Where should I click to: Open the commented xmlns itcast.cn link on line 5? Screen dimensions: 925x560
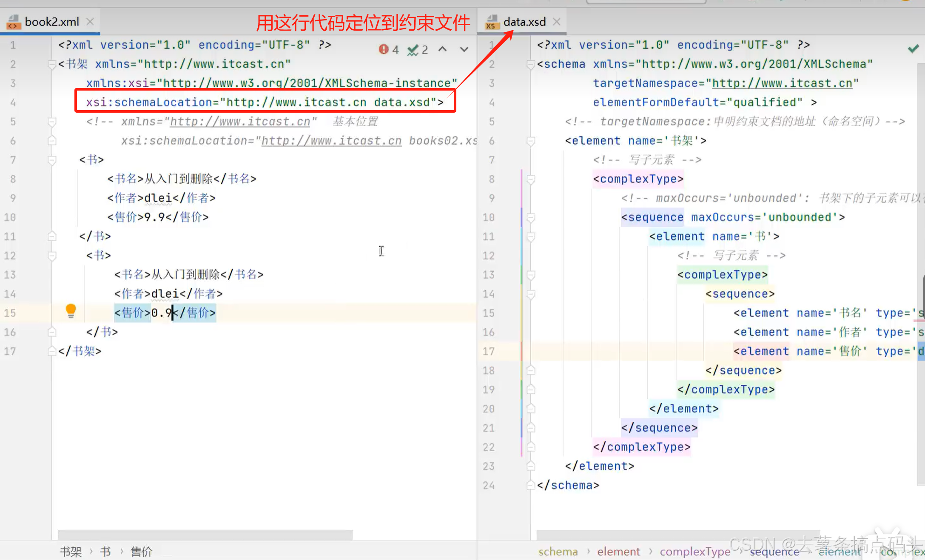point(240,122)
